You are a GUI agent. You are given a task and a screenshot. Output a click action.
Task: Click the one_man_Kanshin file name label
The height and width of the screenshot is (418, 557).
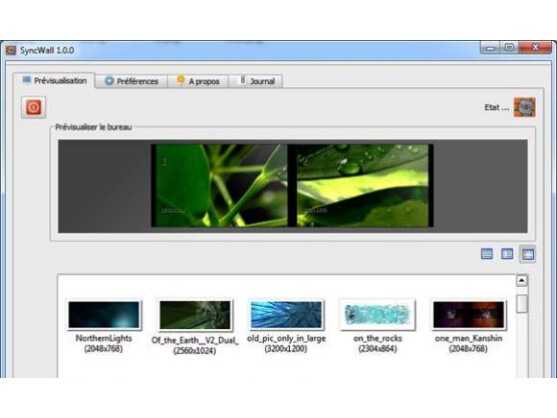click(469, 338)
